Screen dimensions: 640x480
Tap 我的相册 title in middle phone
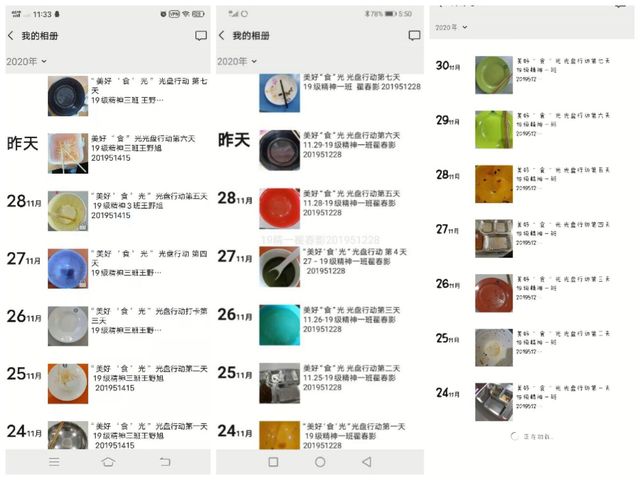(254, 35)
